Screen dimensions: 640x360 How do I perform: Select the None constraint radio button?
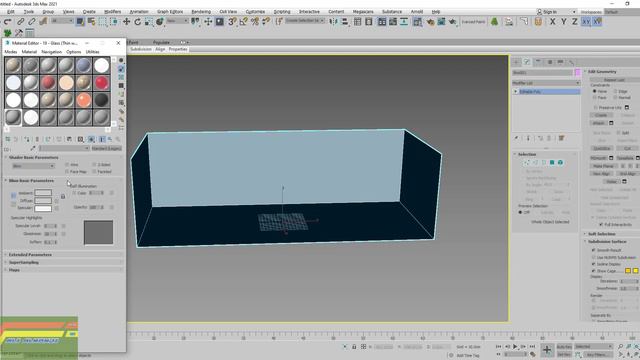tap(594, 91)
